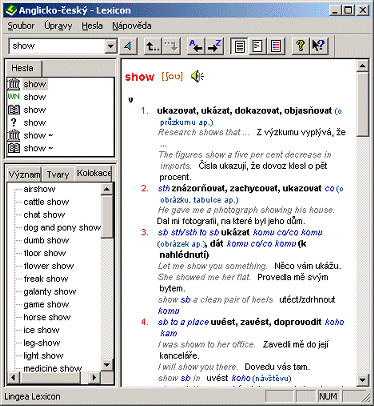This screenshot has width=374, height=406.
Task: Select airshow in collocations list
Action: [x=39, y=189]
